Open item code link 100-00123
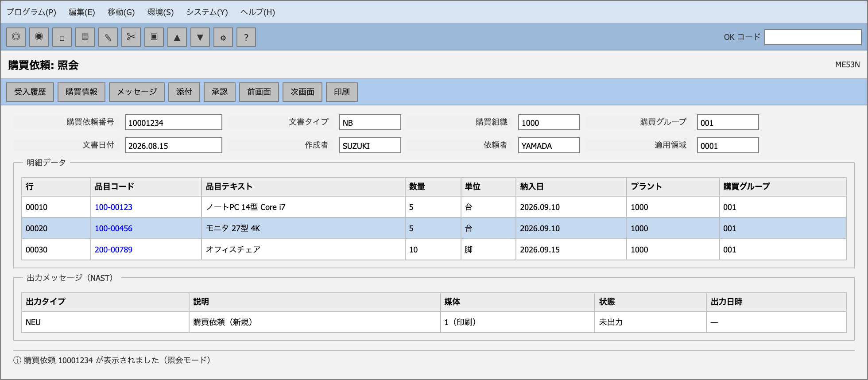868x380 pixels. point(113,207)
